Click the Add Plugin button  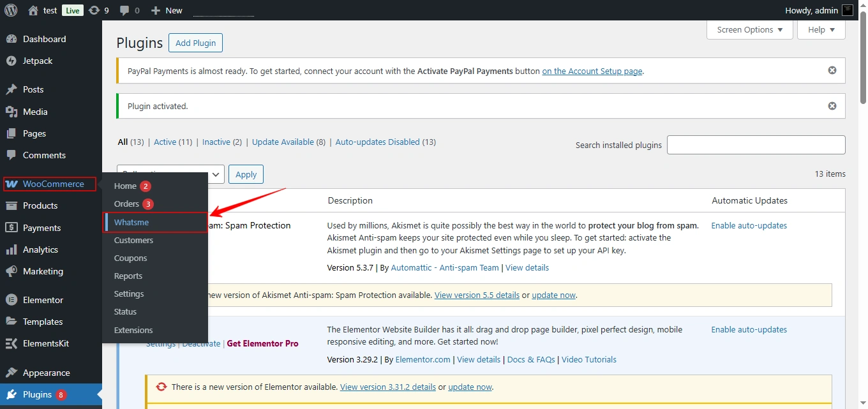[195, 43]
